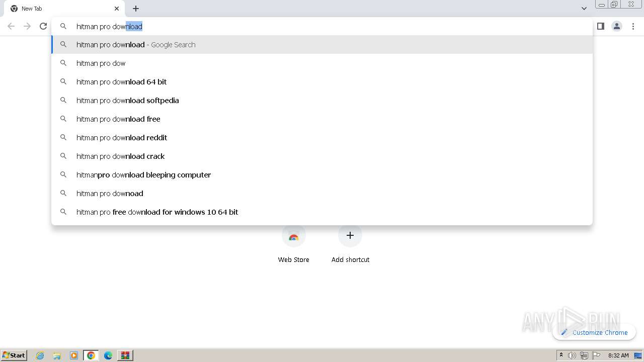Viewport: 644px width, 362px height.
Task: Go back using the back arrow
Action: click(x=11, y=26)
